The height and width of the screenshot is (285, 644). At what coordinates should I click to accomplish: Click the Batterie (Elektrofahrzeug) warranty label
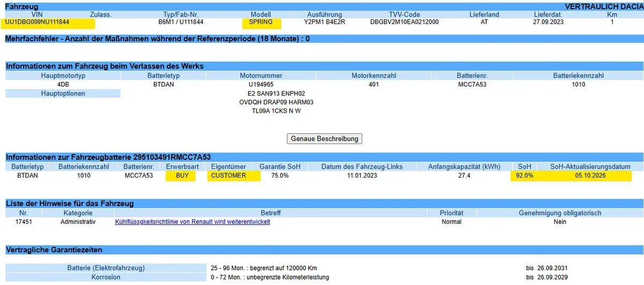click(x=106, y=268)
